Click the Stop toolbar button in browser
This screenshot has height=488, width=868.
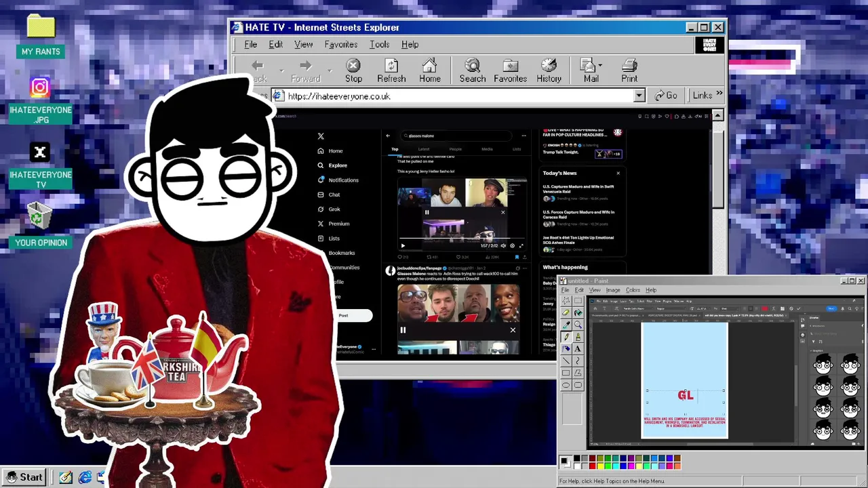coord(353,70)
